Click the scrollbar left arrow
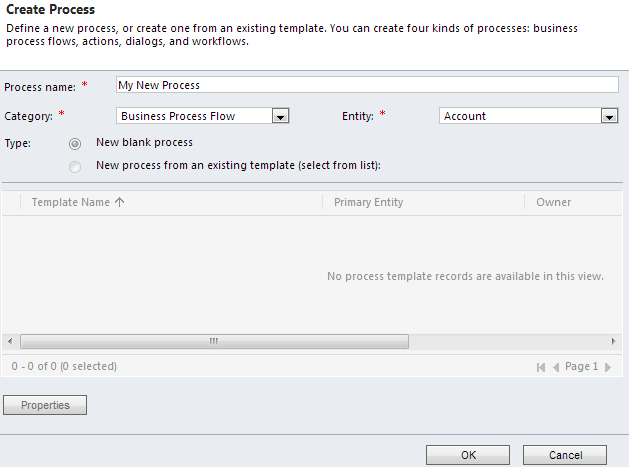629x467 pixels. click(10, 341)
